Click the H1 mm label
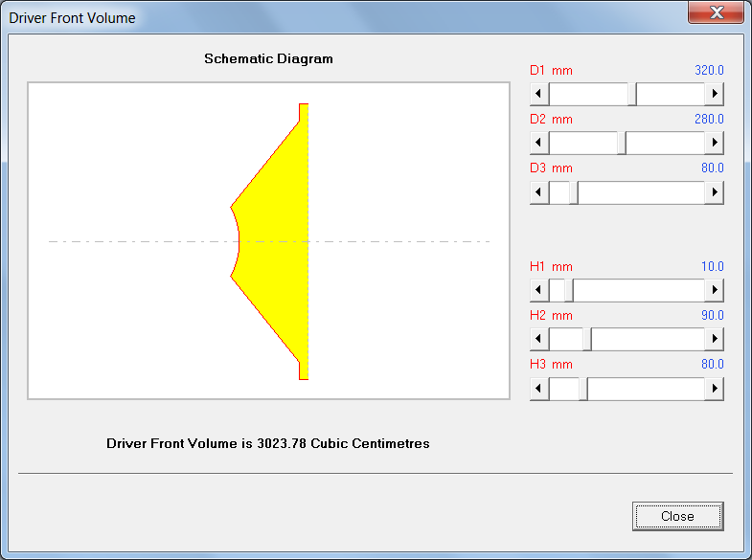752x560 pixels. [551, 266]
